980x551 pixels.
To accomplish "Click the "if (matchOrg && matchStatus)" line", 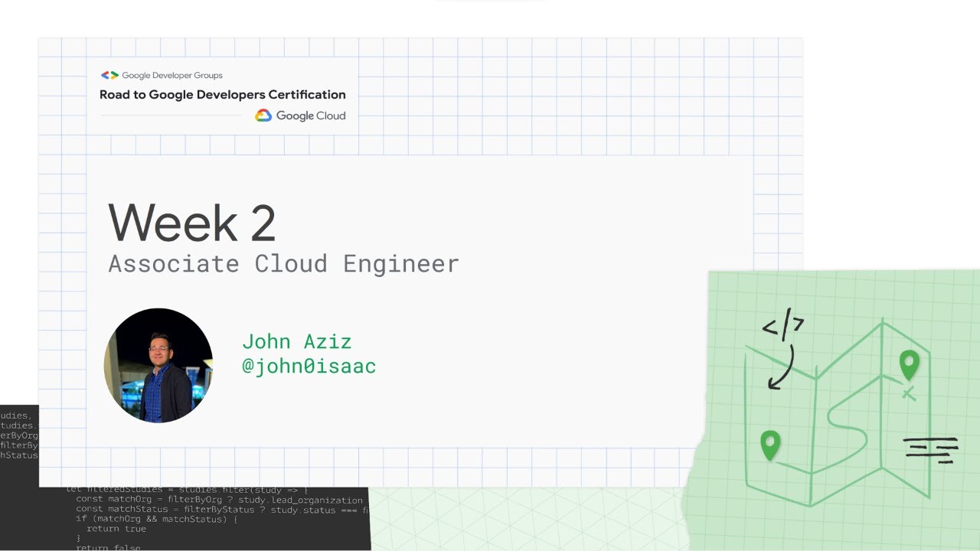I will point(156,519).
